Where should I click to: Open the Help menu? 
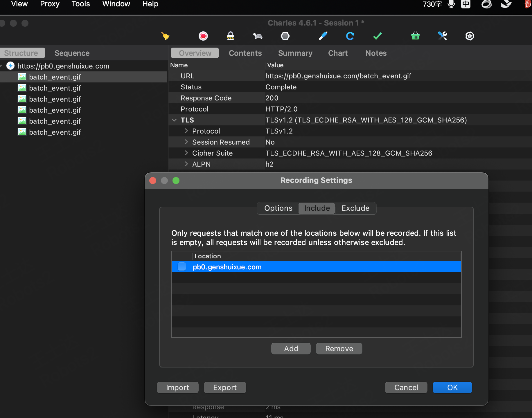tap(150, 4)
